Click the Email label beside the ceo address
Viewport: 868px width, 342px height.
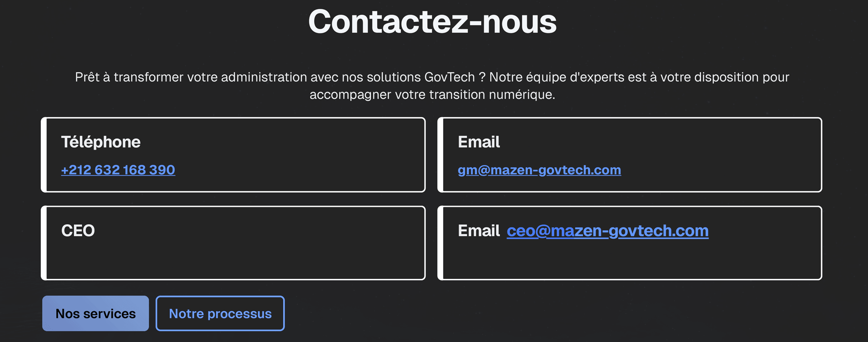click(x=478, y=231)
